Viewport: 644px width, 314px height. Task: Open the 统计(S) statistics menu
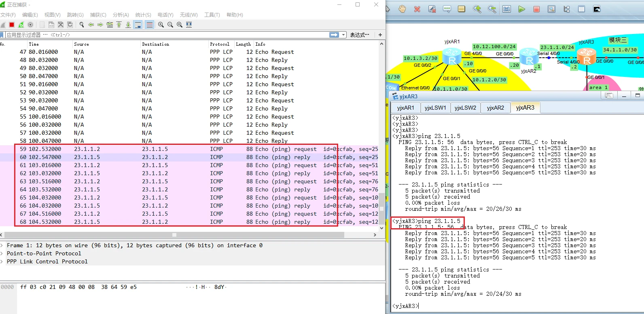(143, 15)
